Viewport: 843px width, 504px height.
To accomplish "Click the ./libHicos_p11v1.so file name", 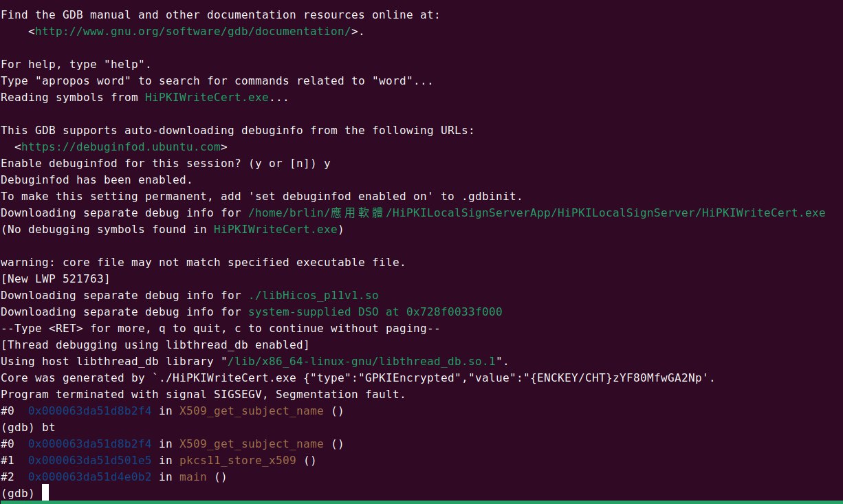I will coord(313,295).
